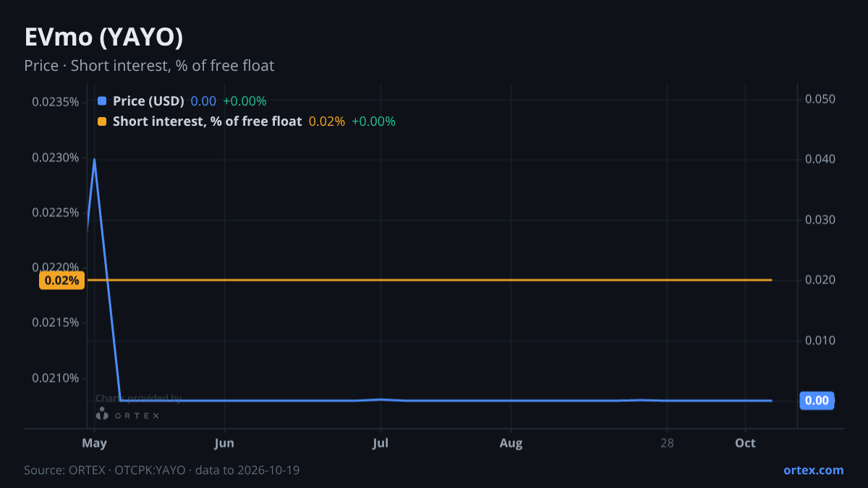Click the subtitle Price · Short interest, % of free float
Viewport: 868px width, 488px height.
tap(149, 66)
